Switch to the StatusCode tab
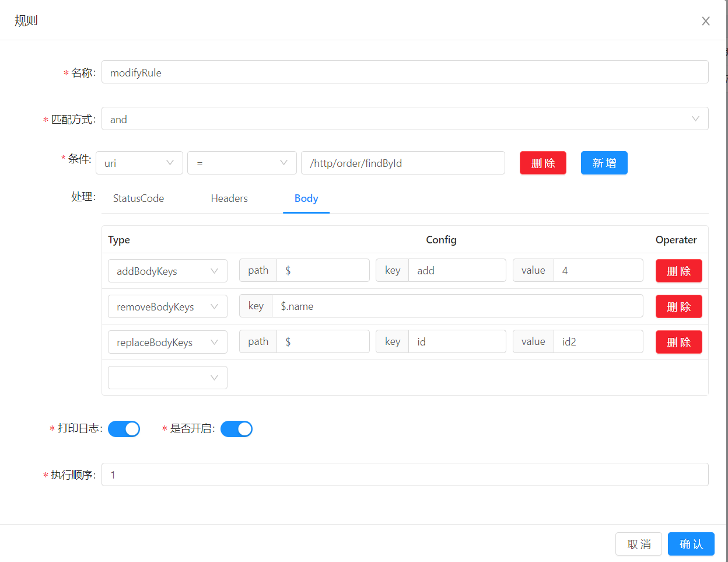Viewport: 728px width, 562px height. pos(138,198)
